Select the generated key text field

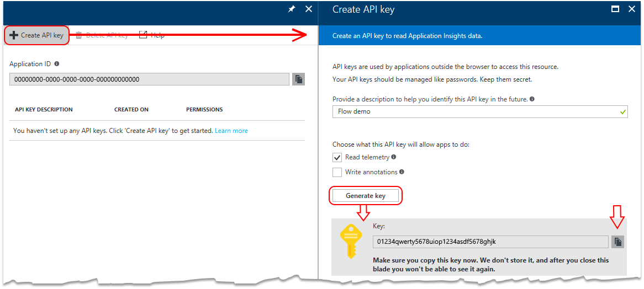[490, 242]
